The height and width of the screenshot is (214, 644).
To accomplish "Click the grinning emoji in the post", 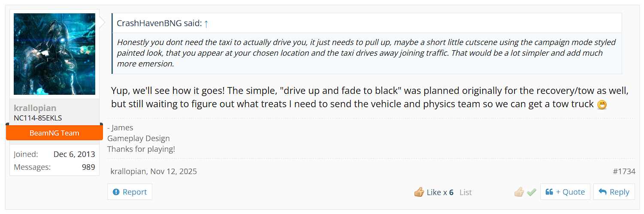I will pyautogui.click(x=602, y=105).
